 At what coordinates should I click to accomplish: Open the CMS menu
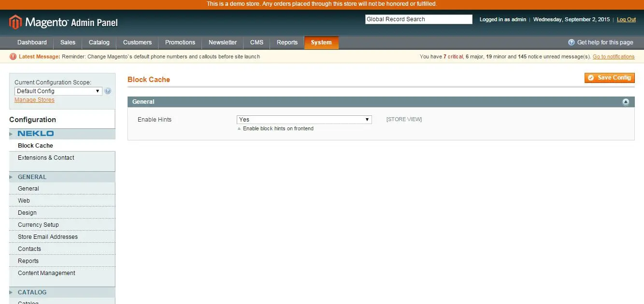coord(257,42)
